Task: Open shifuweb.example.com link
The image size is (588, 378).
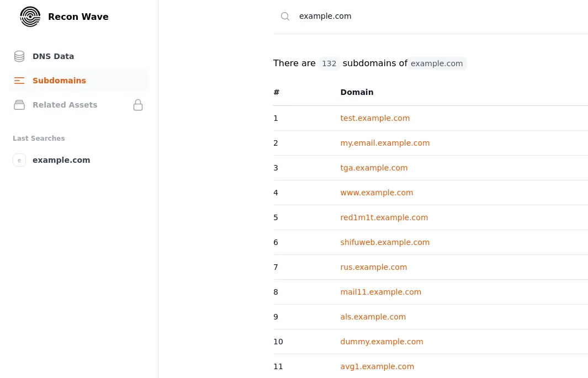Action: click(385, 242)
